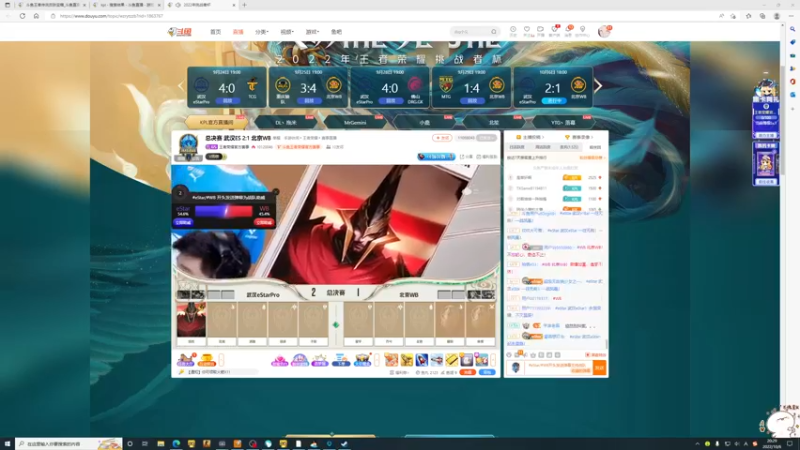Image resolution: width=800 pixels, height=450 pixels.
Task: Open the gift horse icon with red badge
Action: pyautogui.click(x=186, y=360)
